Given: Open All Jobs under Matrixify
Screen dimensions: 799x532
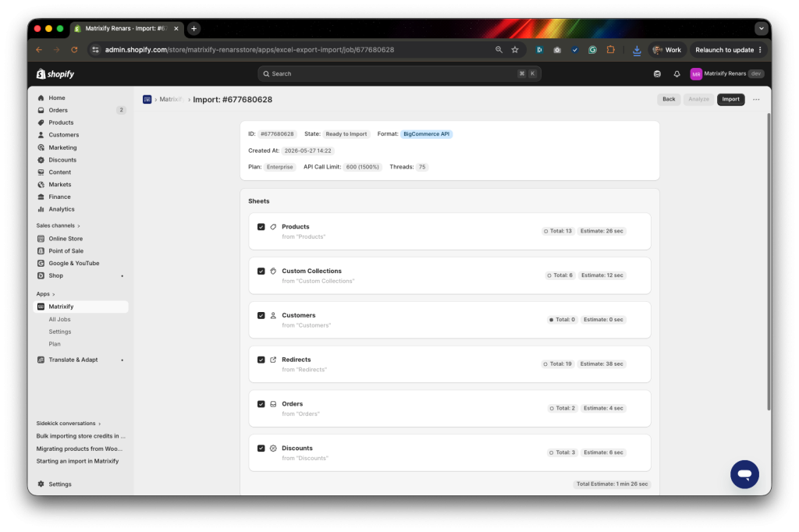Looking at the screenshot, I should (x=59, y=320).
